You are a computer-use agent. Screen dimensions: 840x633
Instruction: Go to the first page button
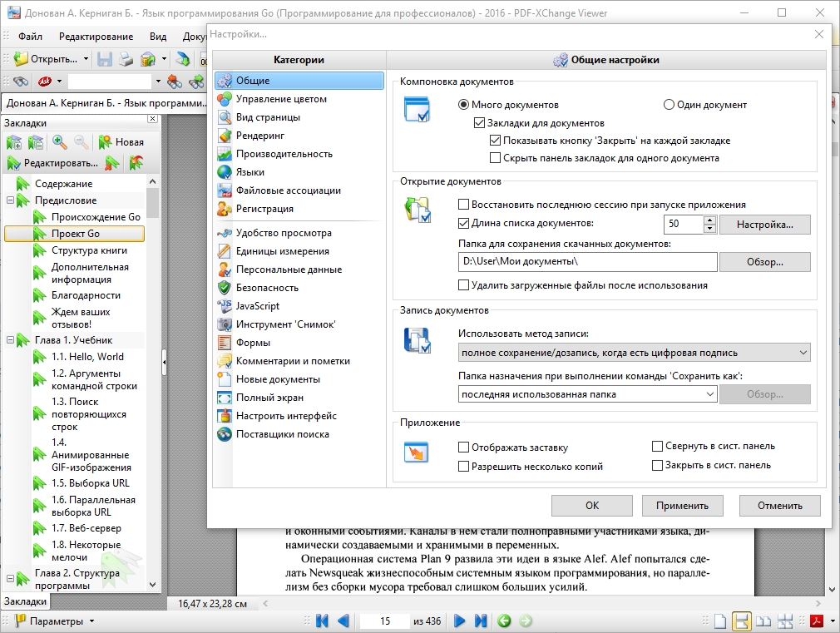click(x=322, y=621)
